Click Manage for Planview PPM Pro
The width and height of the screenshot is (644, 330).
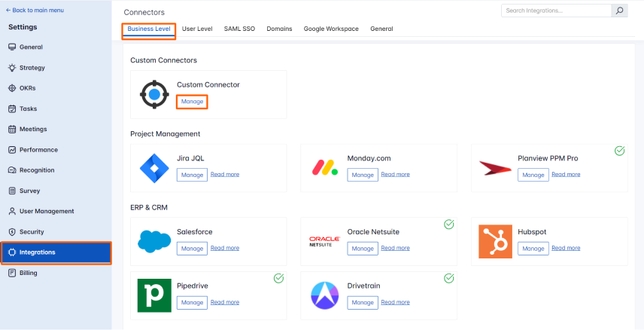click(x=533, y=175)
